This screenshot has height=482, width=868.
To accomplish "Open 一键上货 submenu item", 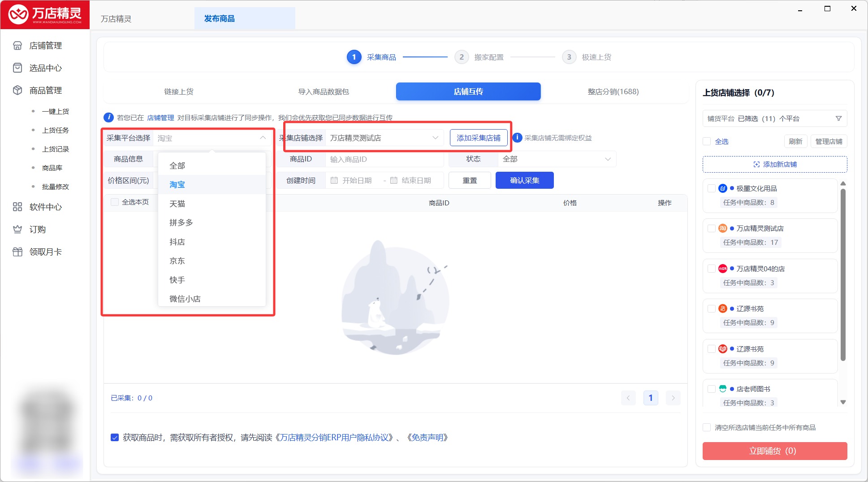I will (56, 111).
